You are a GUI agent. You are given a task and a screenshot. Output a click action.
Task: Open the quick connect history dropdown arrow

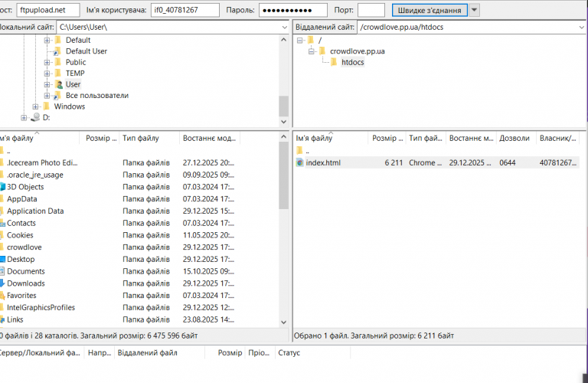pyautogui.click(x=474, y=10)
